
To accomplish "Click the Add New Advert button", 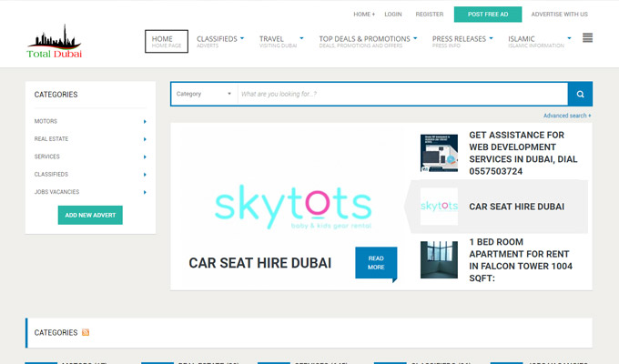I will coord(90,215).
